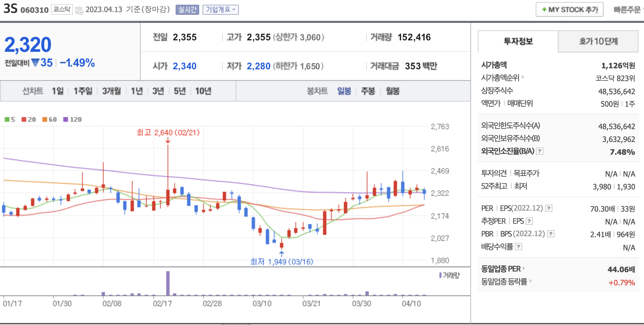Click the help icon next to PER EPS(2022.12)
Image resolution: width=644 pixels, height=325 pixels.
(x=549, y=208)
